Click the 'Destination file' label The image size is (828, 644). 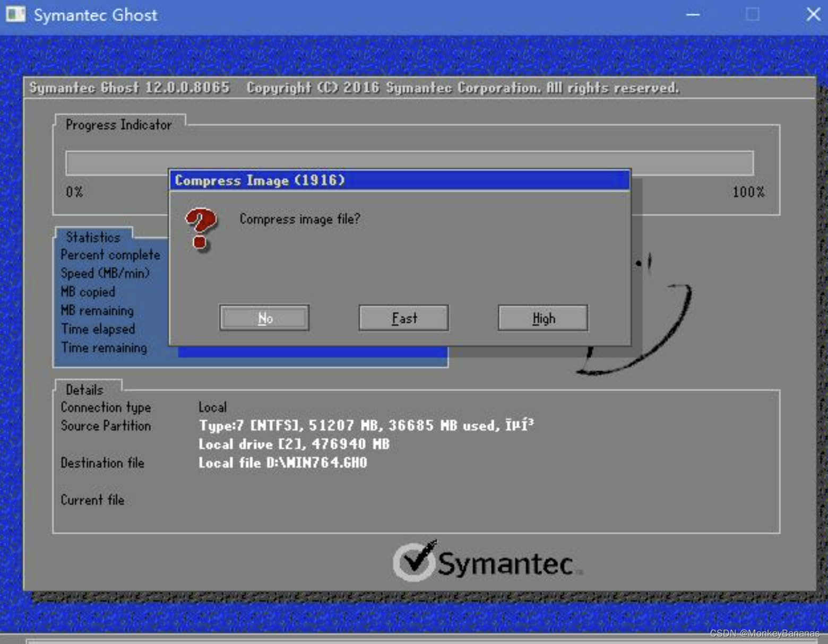click(102, 463)
